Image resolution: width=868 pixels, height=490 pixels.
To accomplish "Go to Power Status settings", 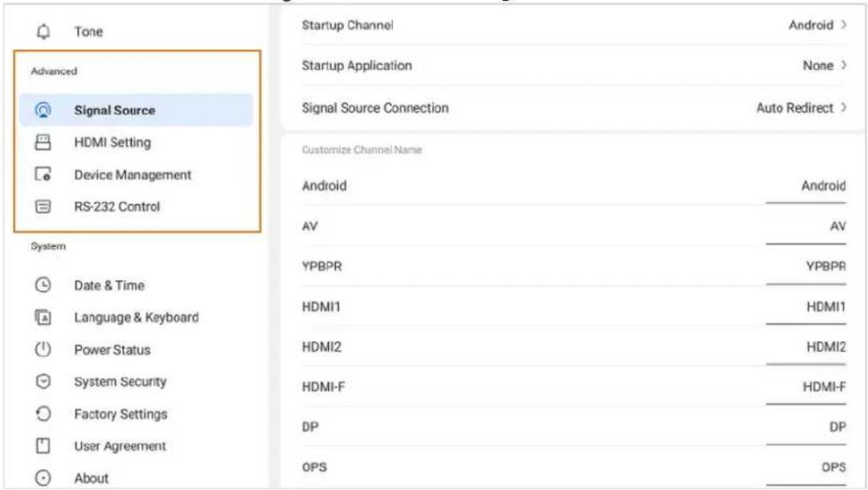I will tap(136, 350).
